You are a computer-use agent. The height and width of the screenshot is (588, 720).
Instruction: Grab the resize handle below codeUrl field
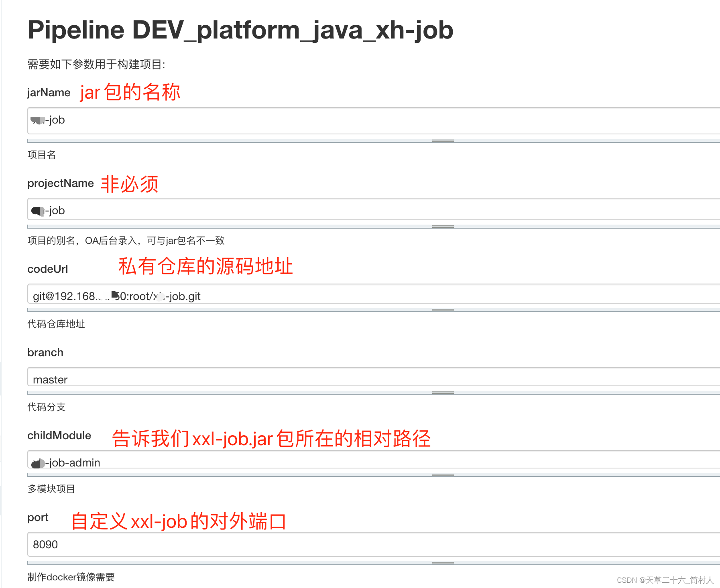(443, 310)
